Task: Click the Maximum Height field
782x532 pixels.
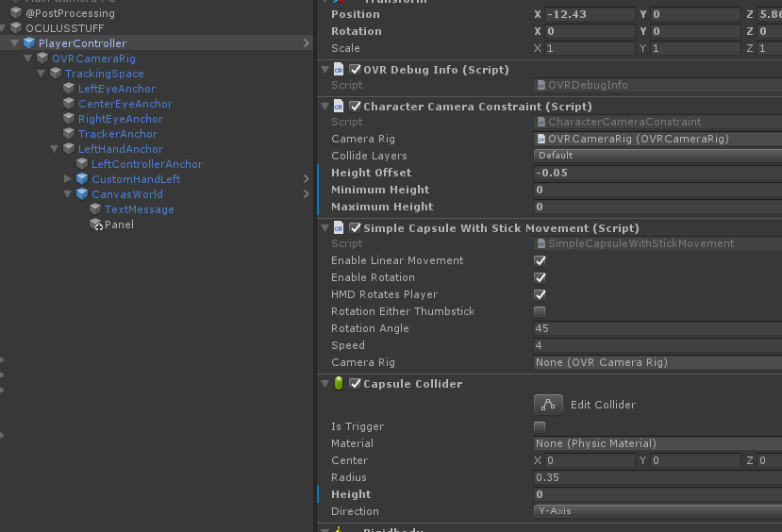Action: [x=657, y=207]
